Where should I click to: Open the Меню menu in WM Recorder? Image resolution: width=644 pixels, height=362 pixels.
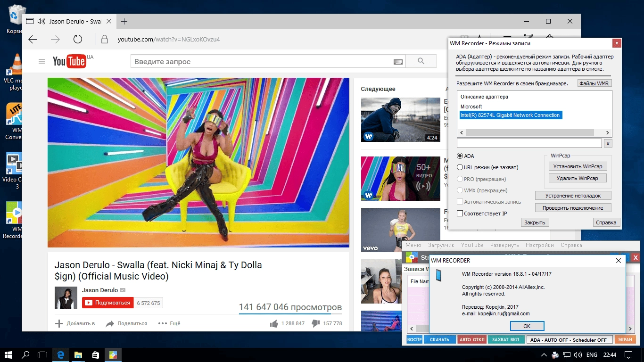pos(413,245)
